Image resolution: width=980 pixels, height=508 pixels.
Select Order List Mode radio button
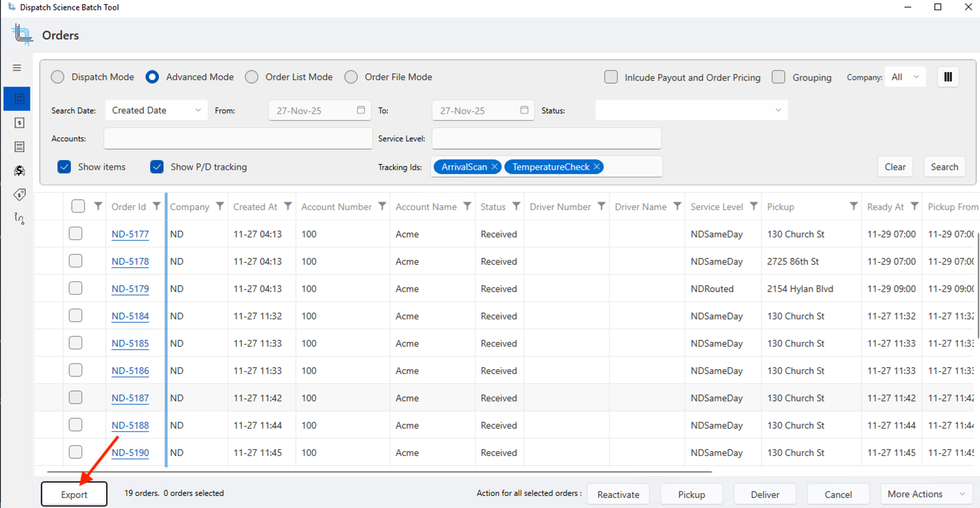click(x=252, y=77)
